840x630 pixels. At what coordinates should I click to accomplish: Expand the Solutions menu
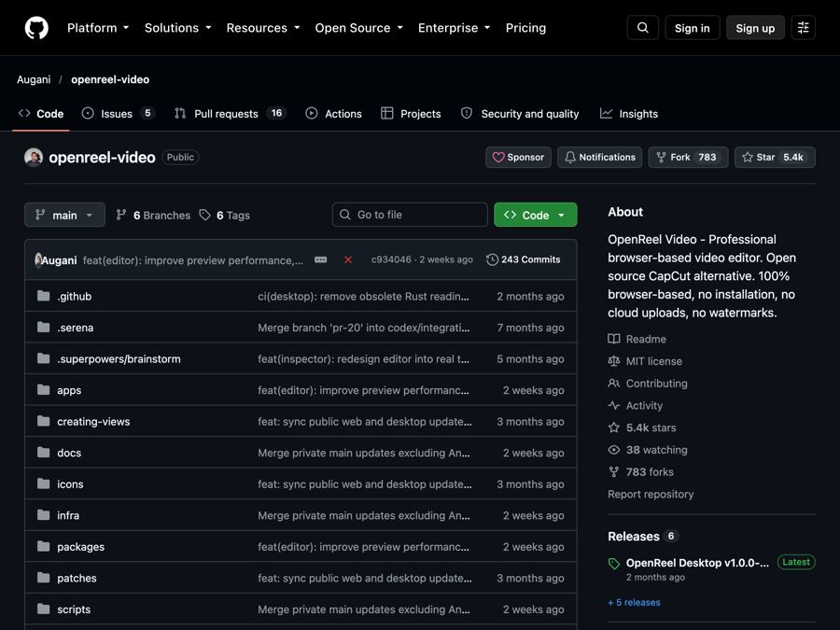click(178, 28)
